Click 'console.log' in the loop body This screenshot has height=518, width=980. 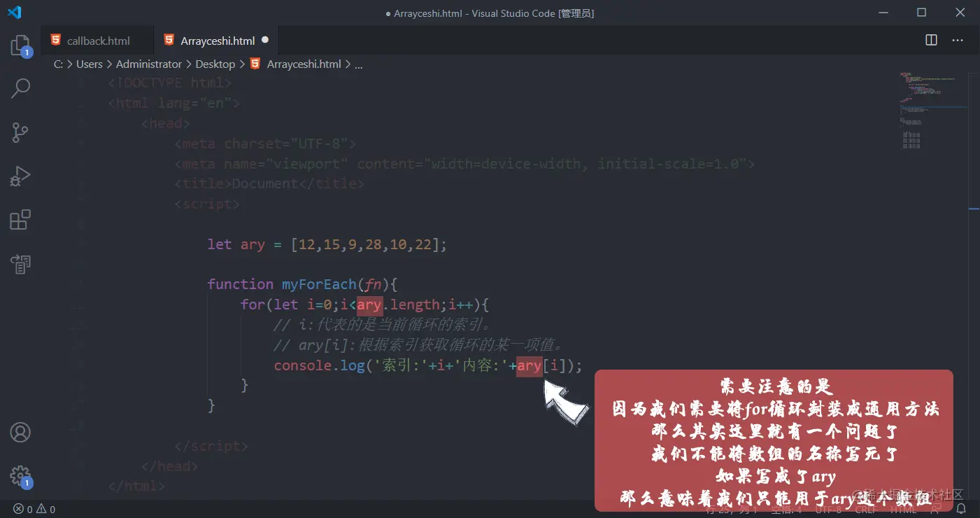(319, 365)
